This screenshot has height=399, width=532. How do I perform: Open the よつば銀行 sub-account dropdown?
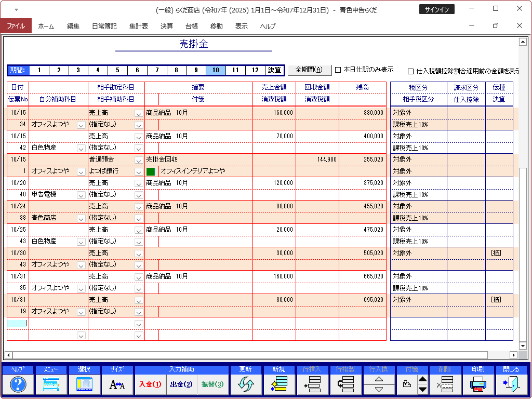click(139, 171)
